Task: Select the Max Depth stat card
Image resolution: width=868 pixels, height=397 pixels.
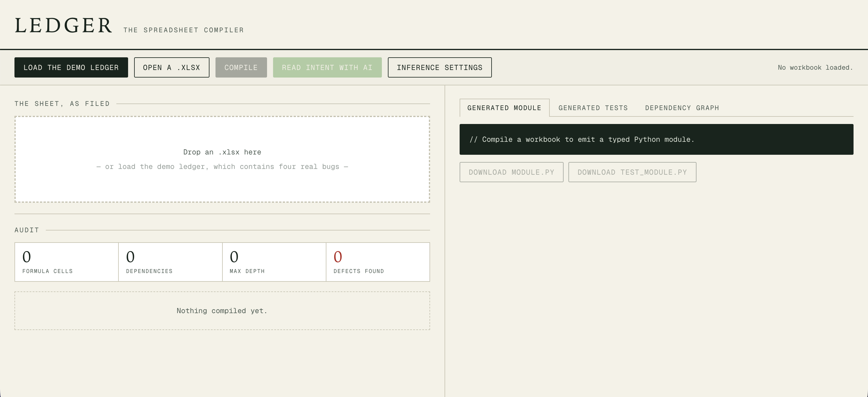Action: point(274,262)
